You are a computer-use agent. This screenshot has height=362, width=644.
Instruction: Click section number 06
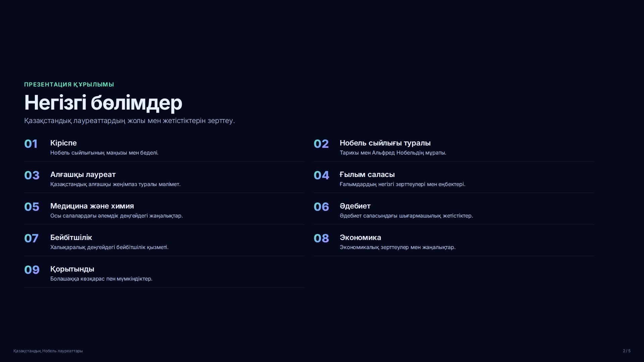(x=321, y=207)
